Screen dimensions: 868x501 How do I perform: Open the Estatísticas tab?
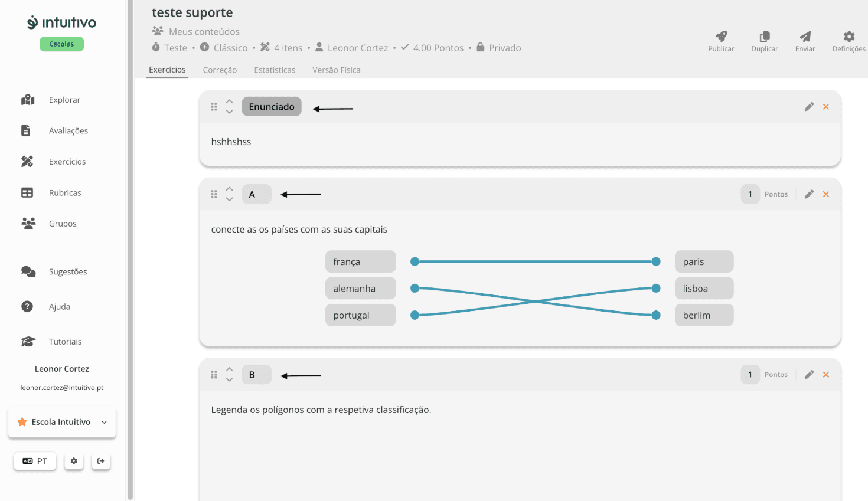pyautogui.click(x=275, y=70)
